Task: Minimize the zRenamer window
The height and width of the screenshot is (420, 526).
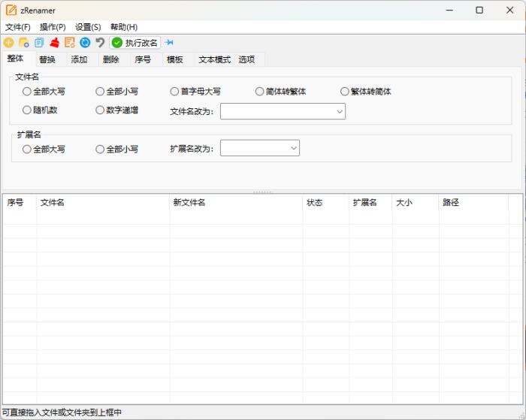Action: [x=449, y=10]
